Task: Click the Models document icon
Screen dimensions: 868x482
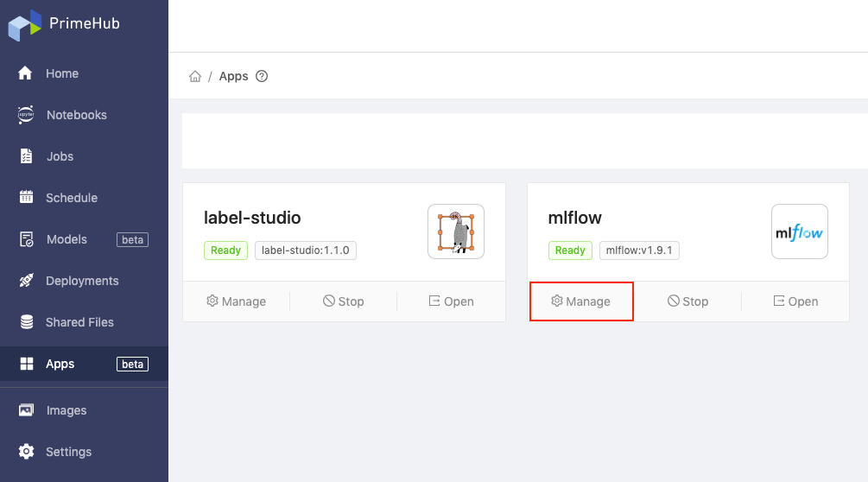Action: pyautogui.click(x=26, y=239)
